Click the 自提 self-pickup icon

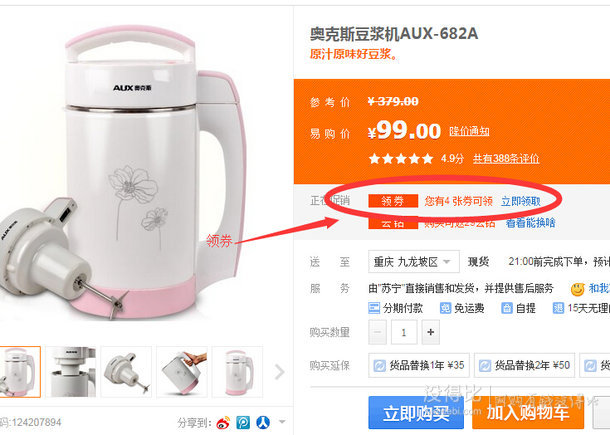[507, 308]
